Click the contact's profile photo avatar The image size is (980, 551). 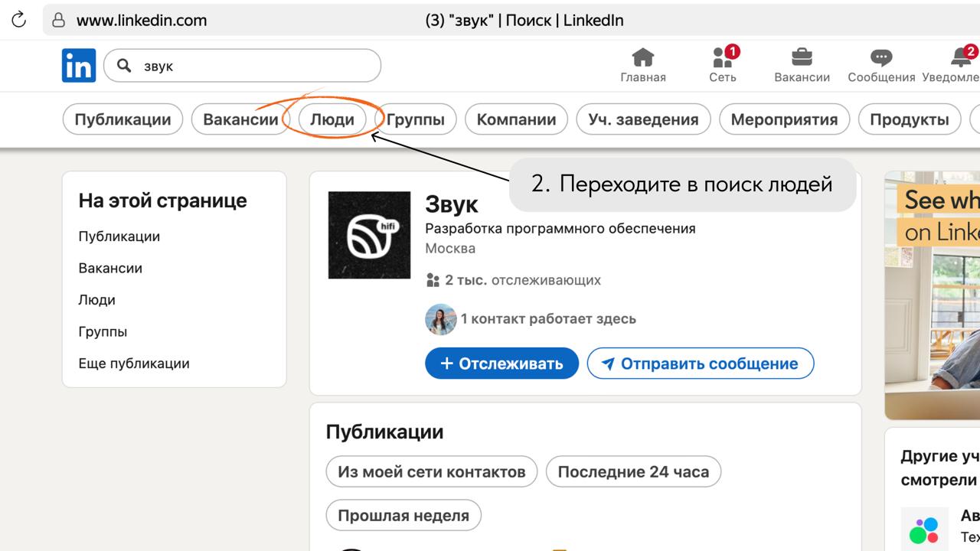click(441, 319)
